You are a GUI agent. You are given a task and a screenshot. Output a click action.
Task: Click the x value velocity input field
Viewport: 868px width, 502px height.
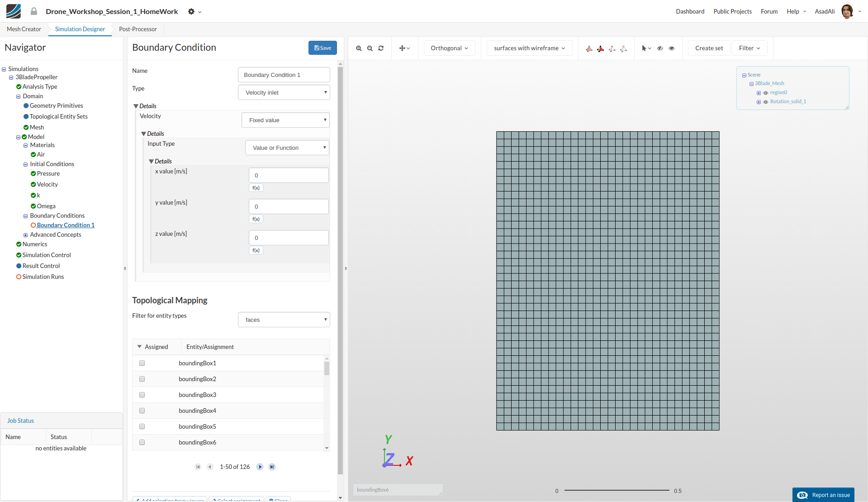point(289,175)
